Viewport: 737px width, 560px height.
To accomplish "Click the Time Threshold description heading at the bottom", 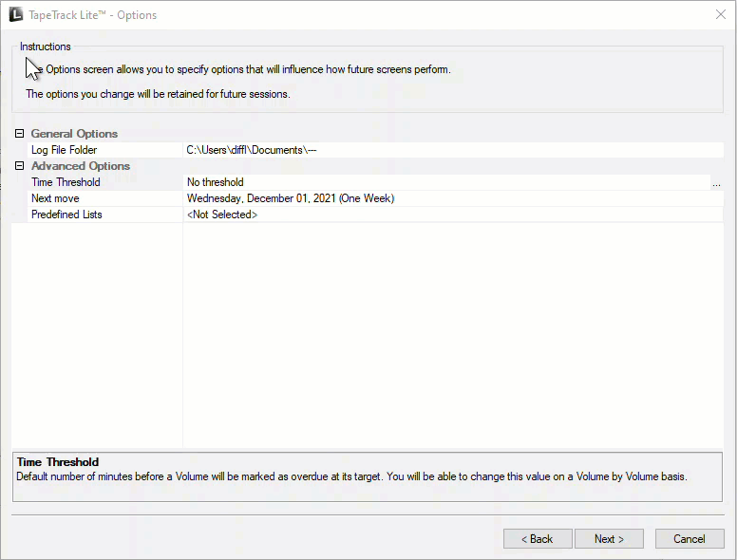I will point(58,462).
